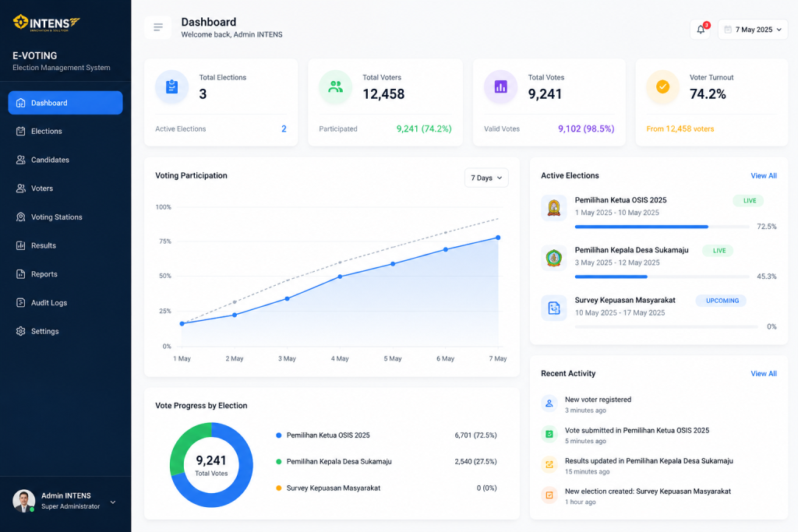
Task: Open the 7 May 2025 date dropdown
Action: pos(753,30)
